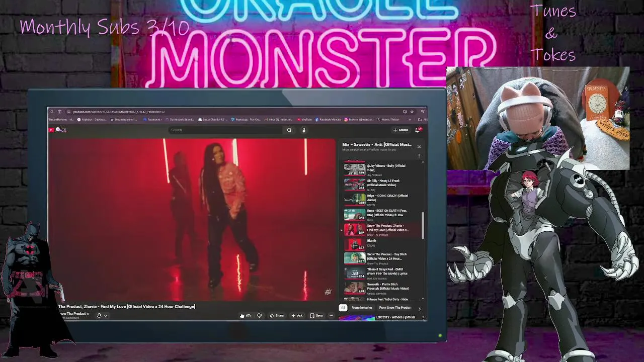Open YouTube notifications bell
Viewport: 644px width, 362px height.
coord(418,130)
